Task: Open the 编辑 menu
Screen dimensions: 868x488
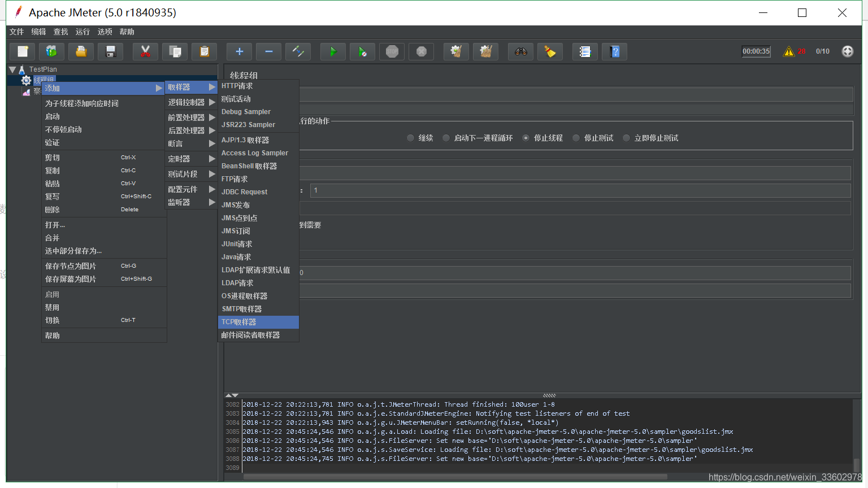Action: point(39,32)
